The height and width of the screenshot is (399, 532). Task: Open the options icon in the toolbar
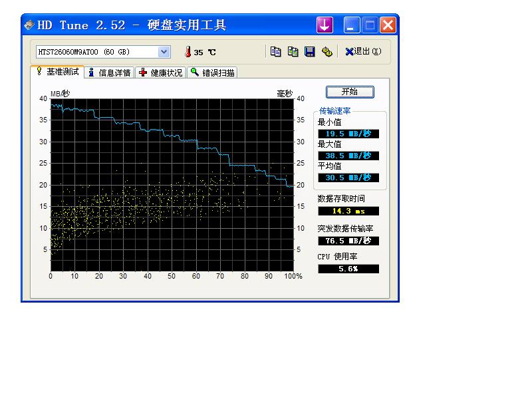[x=327, y=52]
